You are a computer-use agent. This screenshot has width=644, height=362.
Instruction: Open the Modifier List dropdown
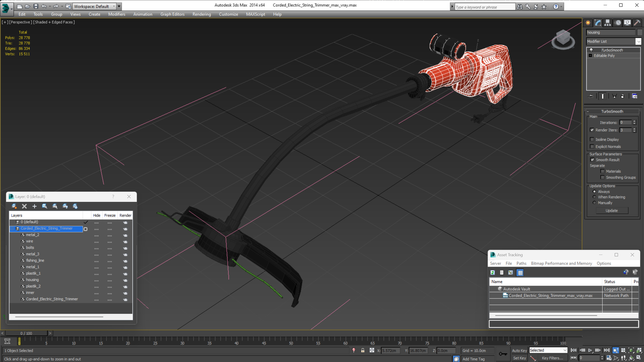tap(639, 41)
